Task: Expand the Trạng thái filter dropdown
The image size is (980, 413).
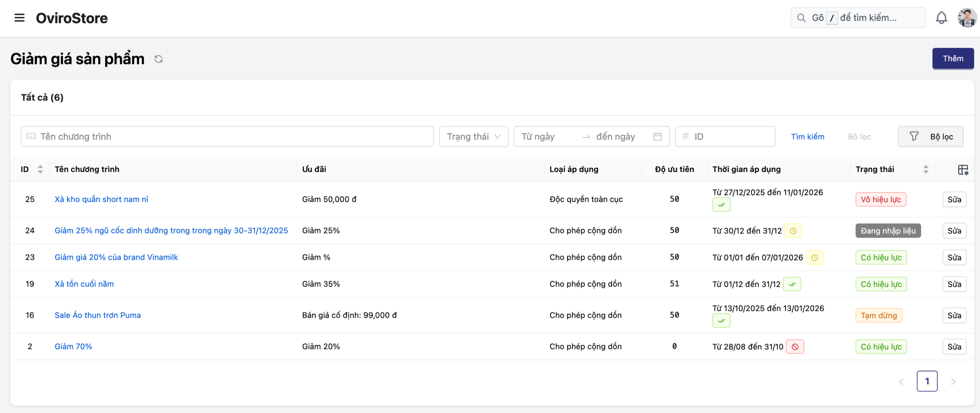Action: (474, 137)
